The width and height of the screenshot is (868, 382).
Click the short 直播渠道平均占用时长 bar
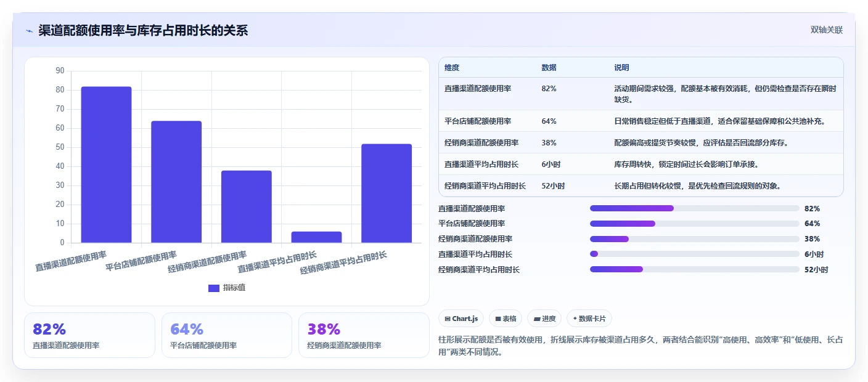pyautogui.click(x=316, y=237)
